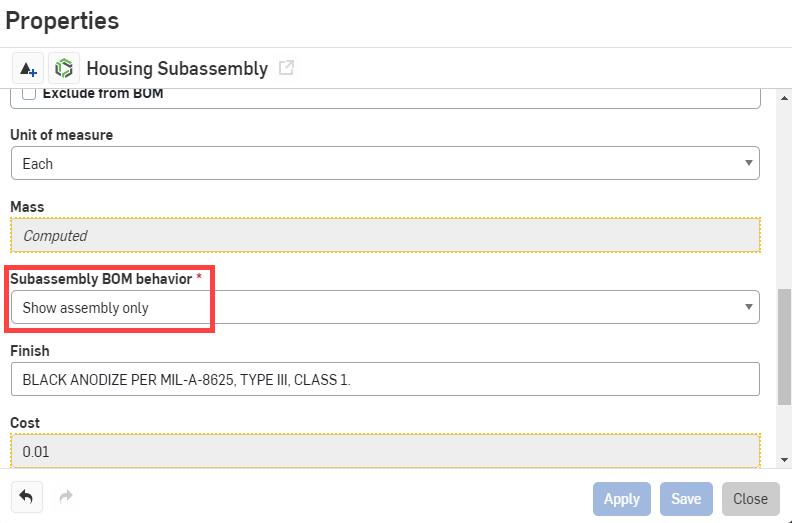Click the Exclude from BOM label text
This screenshot has width=792, height=523.
coord(102,94)
